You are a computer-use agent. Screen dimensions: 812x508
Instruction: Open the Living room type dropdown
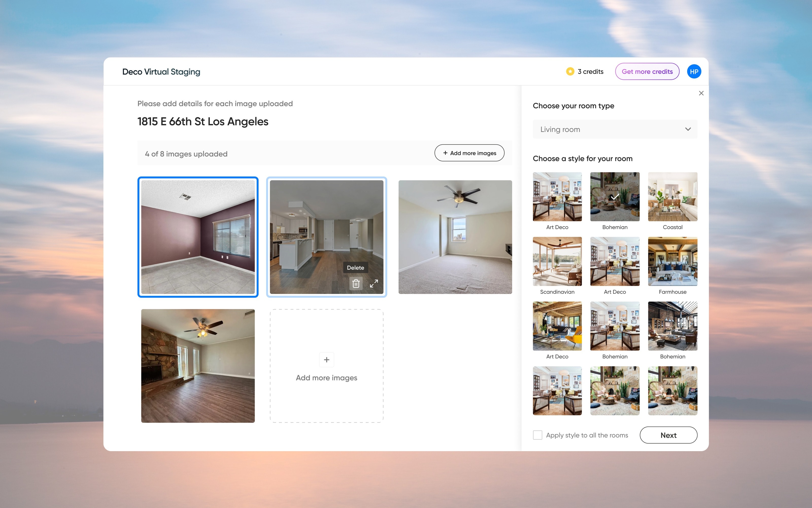click(x=615, y=129)
